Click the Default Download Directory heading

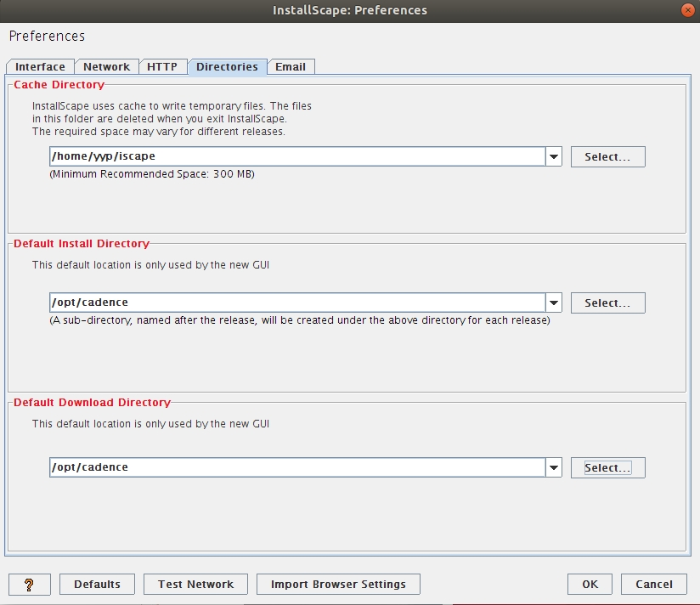92,402
